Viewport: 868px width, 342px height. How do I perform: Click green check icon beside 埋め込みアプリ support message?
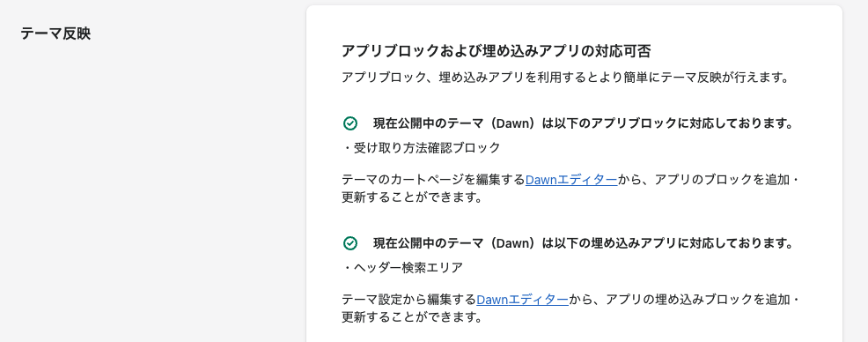[349, 243]
